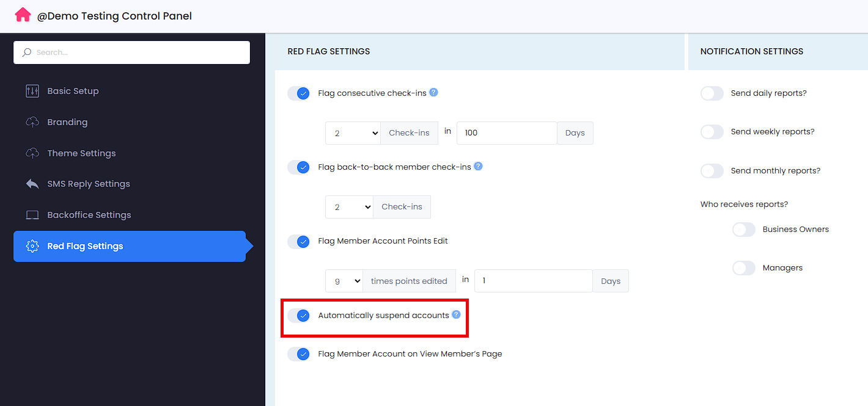
Task: Click the Branding cloud upload icon
Action: click(32, 122)
